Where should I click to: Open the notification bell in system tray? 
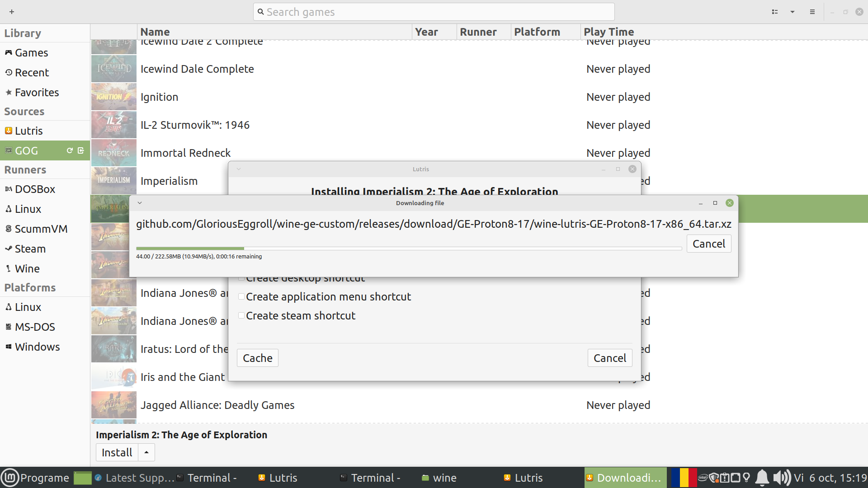click(762, 478)
